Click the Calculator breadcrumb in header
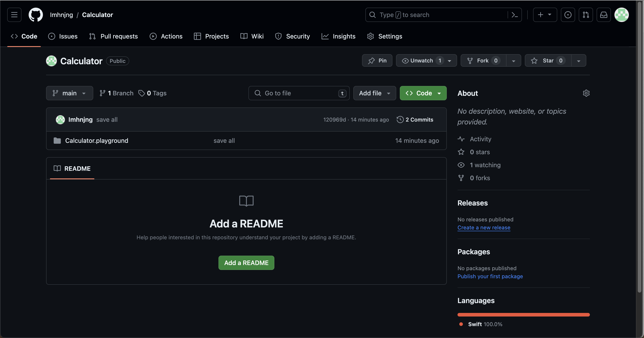Viewport: 644px width, 338px height. (97, 15)
